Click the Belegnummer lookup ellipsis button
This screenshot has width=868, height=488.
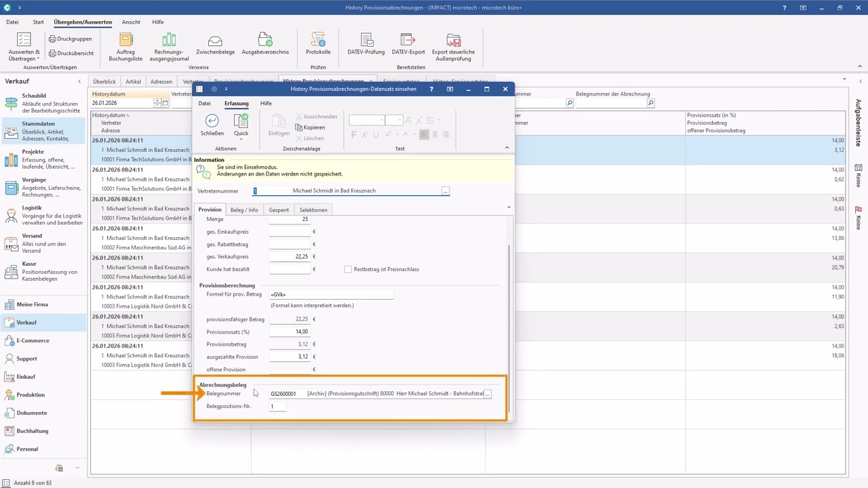point(487,394)
